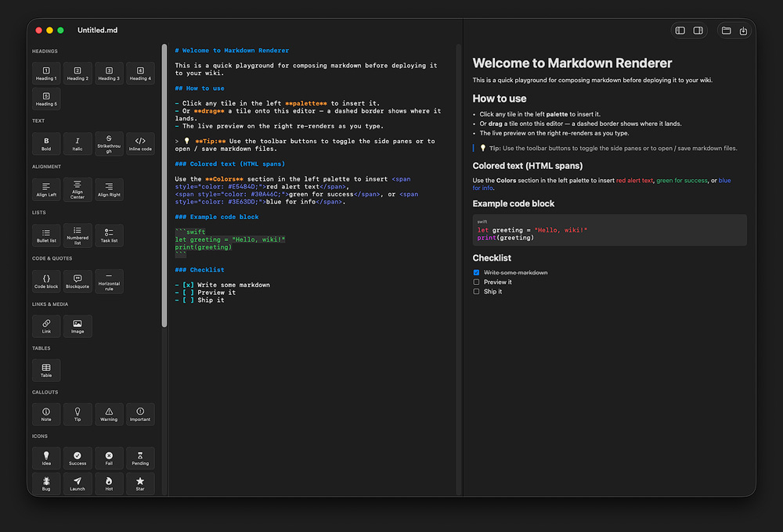783x532 pixels.
Task: Insert the Pending hourglass icon
Action: [x=140, y=458]
